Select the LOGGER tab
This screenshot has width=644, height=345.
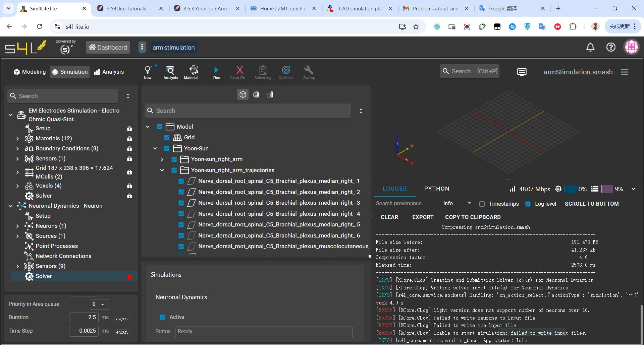click(395, 189)
